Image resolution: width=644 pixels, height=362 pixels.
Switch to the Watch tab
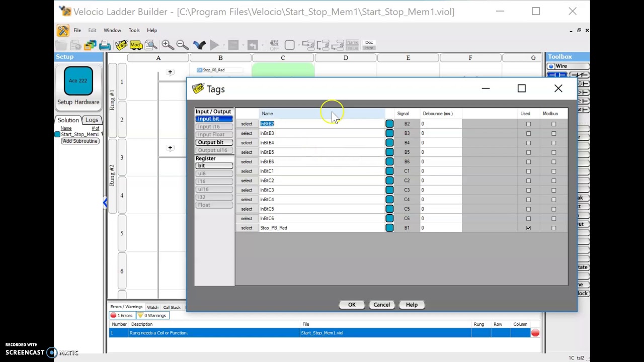(152, 307)
